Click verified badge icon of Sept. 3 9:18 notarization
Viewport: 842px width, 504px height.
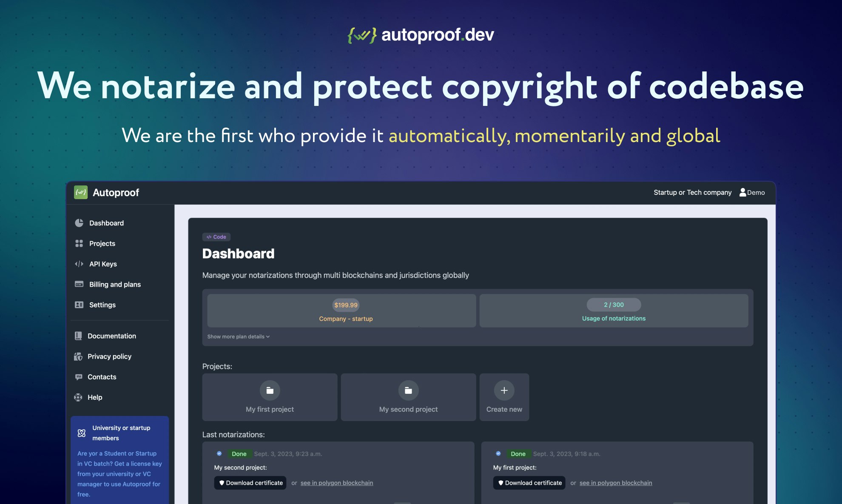coord(498,453)
